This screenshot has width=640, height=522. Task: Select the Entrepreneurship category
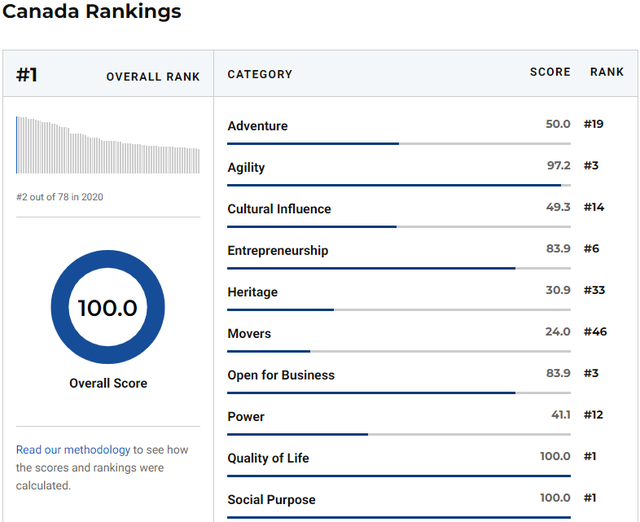278,251
